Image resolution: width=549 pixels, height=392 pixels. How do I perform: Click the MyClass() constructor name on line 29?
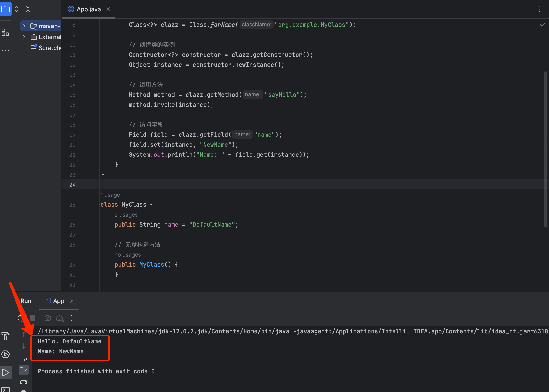pyautogui.click(x=152, y=265)
